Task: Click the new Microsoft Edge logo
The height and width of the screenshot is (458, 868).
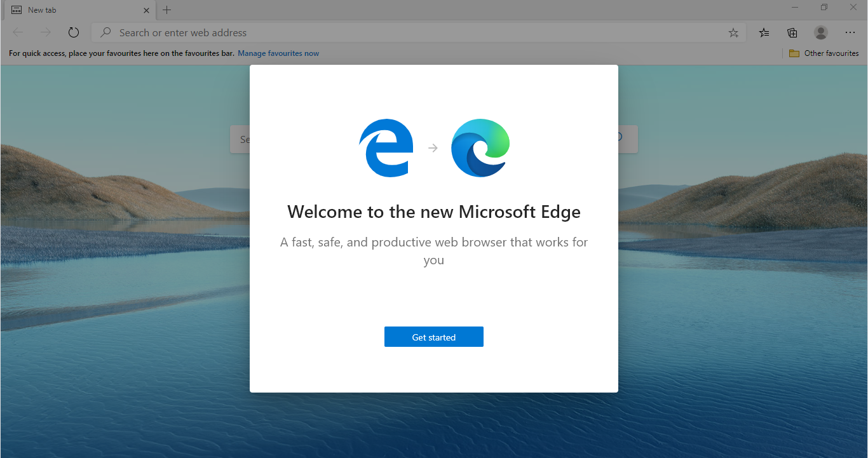Action: (x=480, y=148)
